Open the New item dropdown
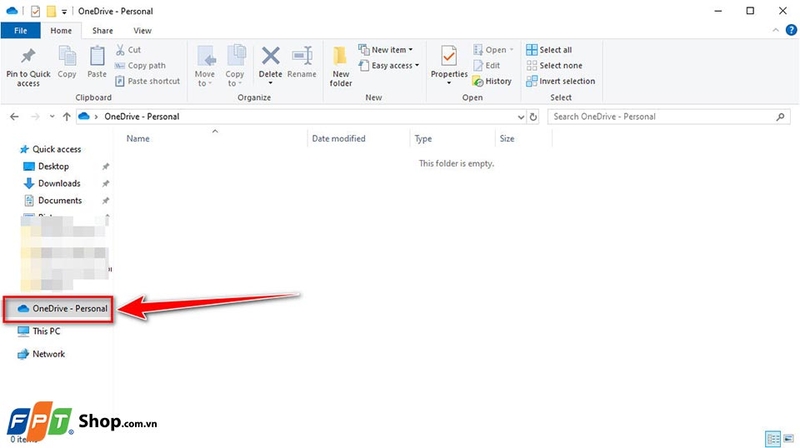This screenshot has height=448, width=800. [x=386, y=49]
